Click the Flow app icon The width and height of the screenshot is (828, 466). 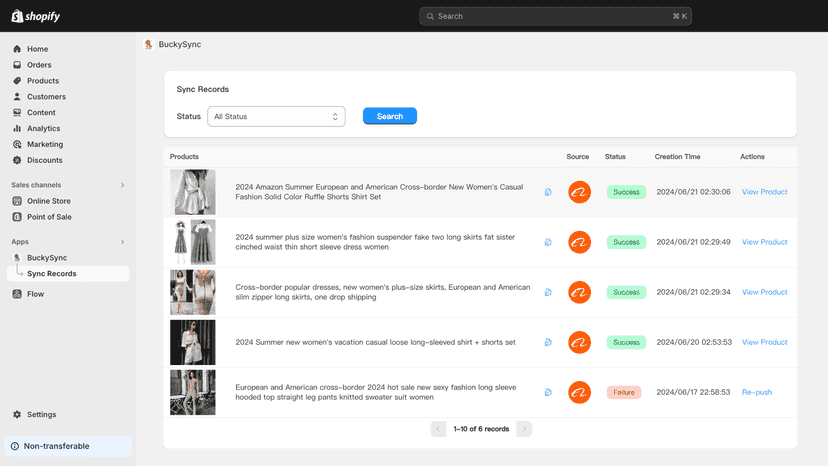click(x=17, y=294)
